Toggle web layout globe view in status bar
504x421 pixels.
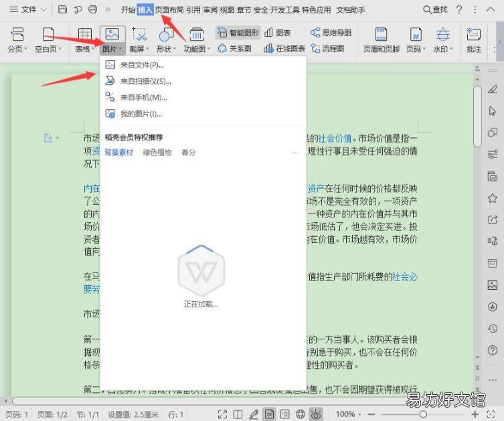tap(301, 414)
